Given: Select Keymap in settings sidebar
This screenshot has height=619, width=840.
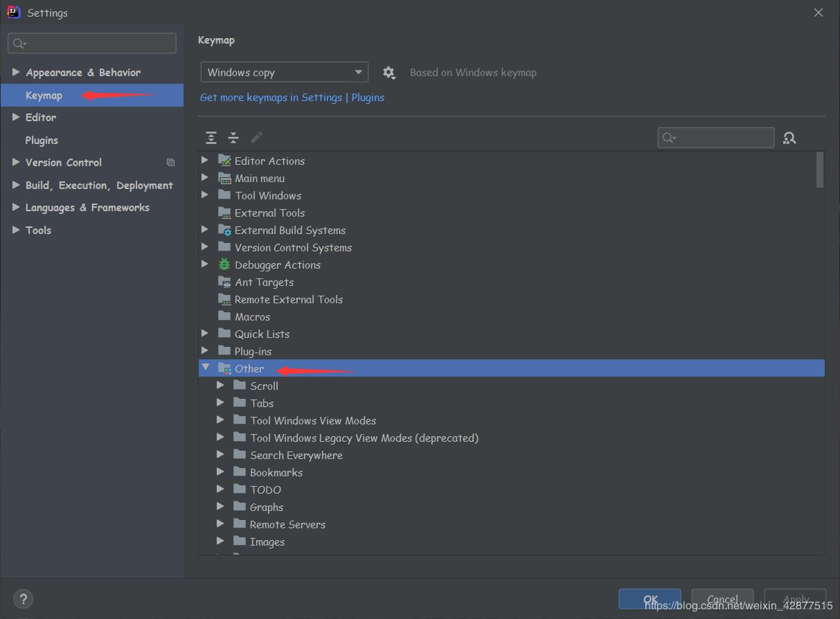Looking at the screenshot, I should coord(92,95).
